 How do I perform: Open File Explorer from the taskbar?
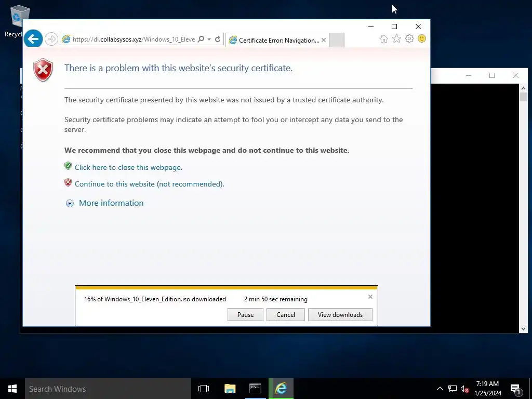230,389
